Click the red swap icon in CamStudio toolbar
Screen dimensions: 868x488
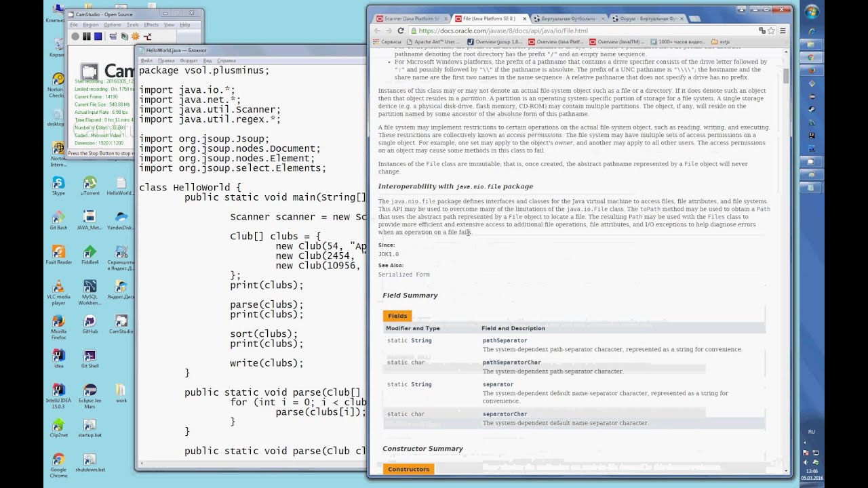click(147, 36)
